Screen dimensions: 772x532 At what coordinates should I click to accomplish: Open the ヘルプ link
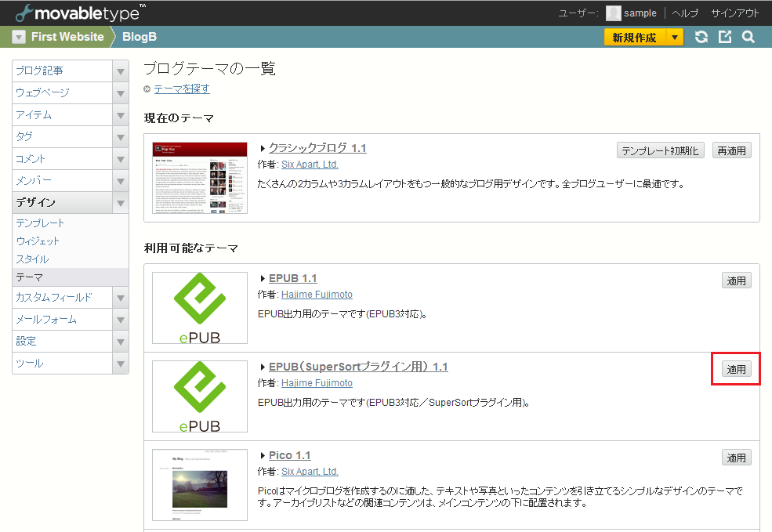[685, 13]
